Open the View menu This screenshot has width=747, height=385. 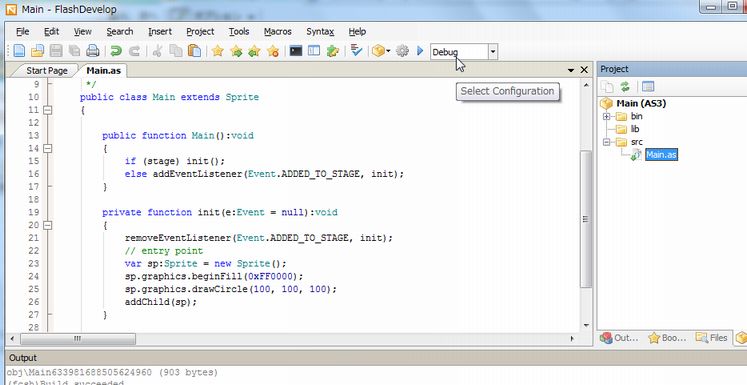pos(82,31)
